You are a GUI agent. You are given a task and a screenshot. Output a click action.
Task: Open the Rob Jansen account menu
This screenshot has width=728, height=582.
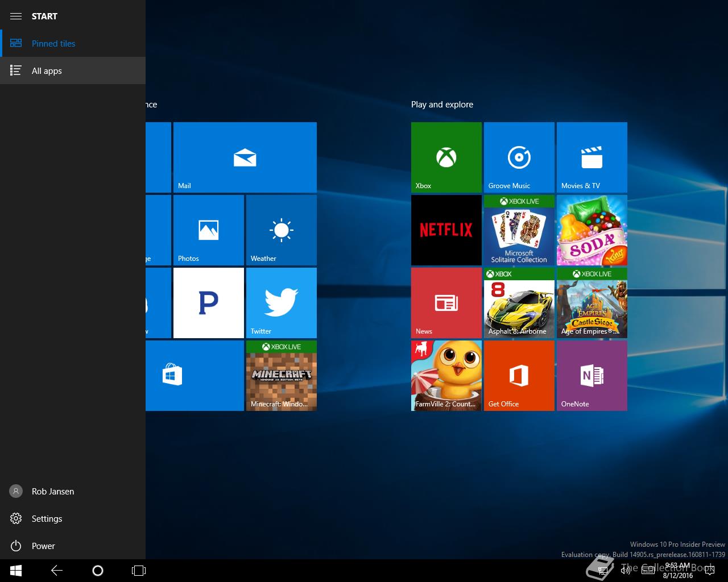click(73, 491)
